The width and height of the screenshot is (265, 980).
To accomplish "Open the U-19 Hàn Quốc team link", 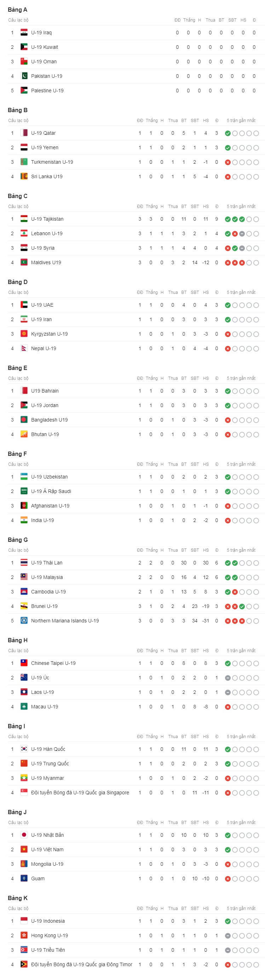I will pyautogui.click(x=48, y=749).
